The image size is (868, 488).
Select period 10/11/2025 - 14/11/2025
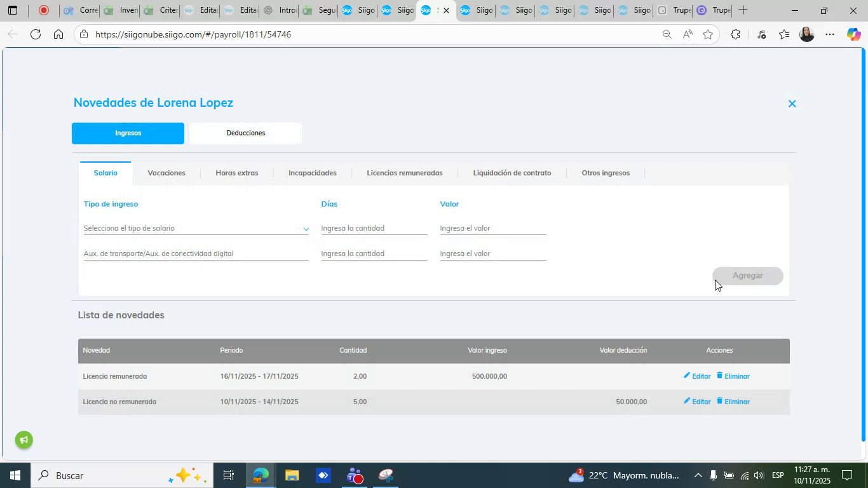coord(259,402)
